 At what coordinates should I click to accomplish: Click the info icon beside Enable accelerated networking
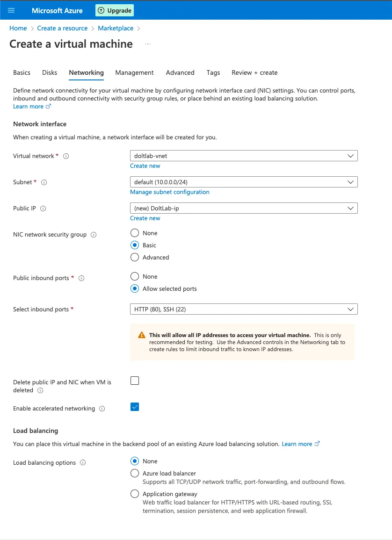pyautogui.click(x=102, y=408)
